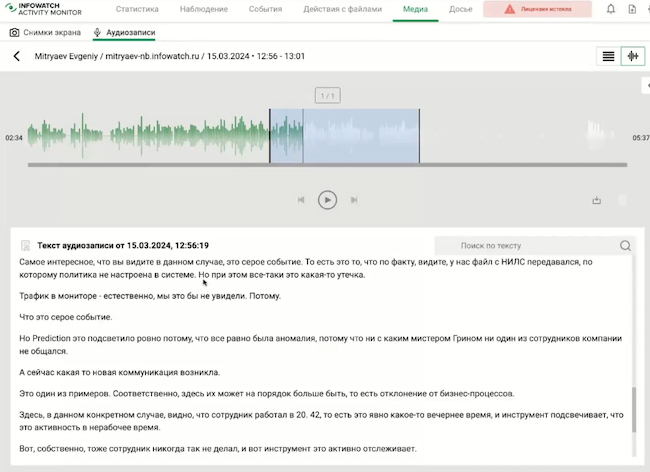Screen dimensions: 650x472
Task: Open the События tab
Action: coord(265,9)
